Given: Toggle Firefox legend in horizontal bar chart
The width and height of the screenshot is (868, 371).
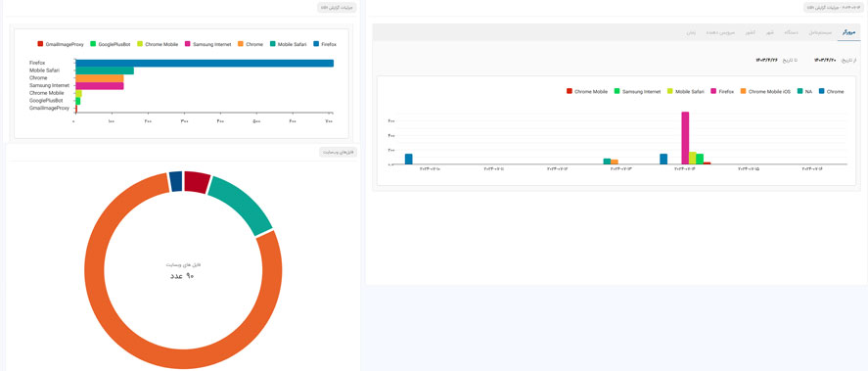Looking at the screenshot, I should tap(324, 44).
